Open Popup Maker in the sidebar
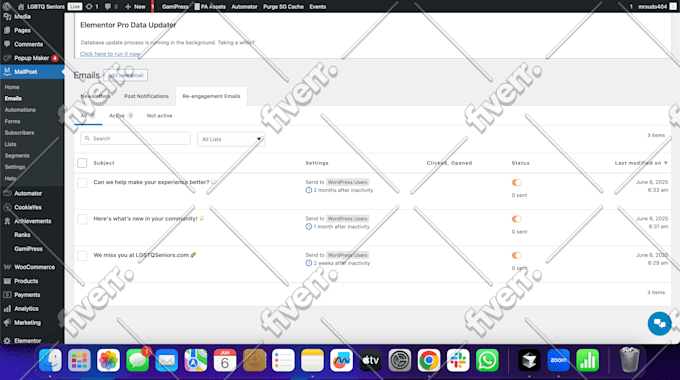680x380 pixels. pyautogui.click(x=31, y=58)
